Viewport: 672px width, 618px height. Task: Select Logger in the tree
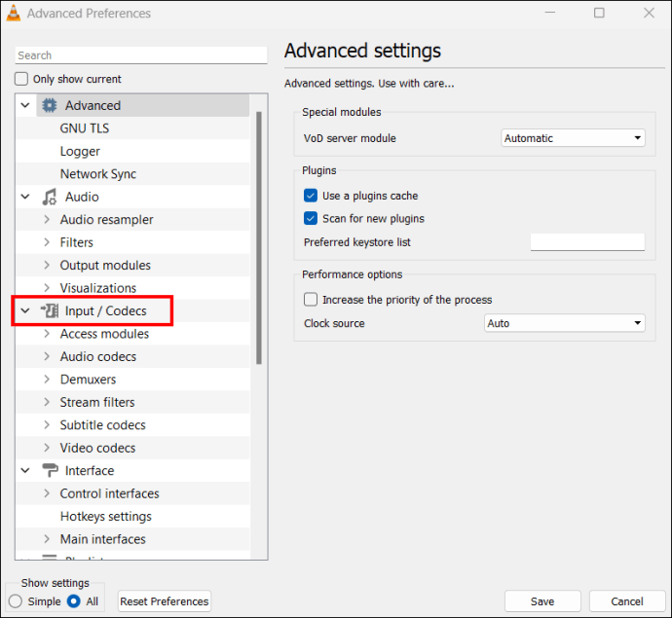tap(80, 151)
